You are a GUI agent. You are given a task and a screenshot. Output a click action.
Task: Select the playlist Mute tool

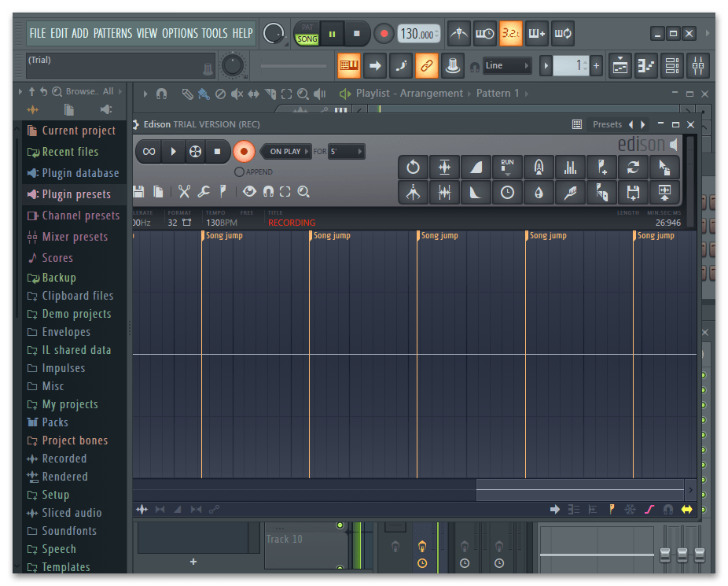(x=237, y=94)
